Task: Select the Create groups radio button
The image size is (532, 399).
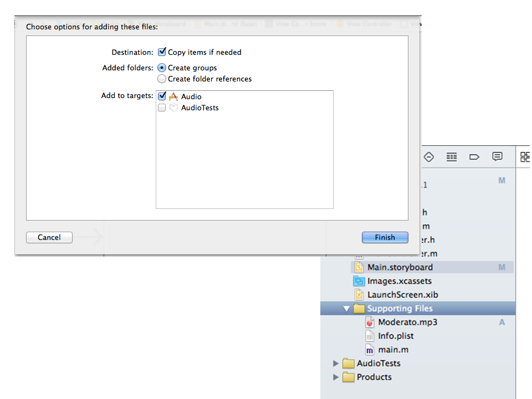Action: pos(162,68)
